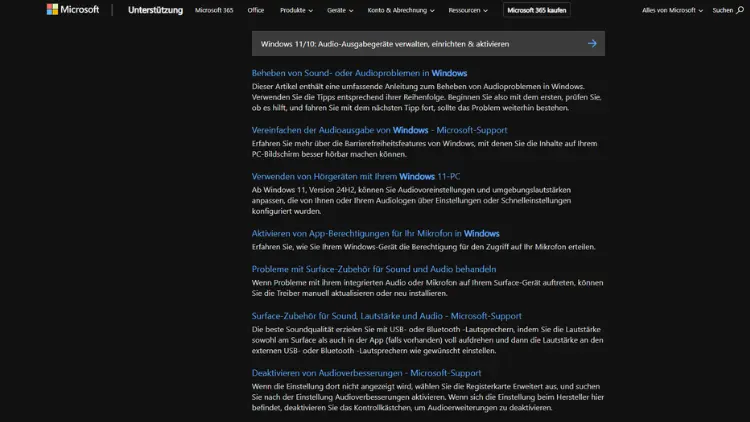
Task: Click text starting "Wenn die Einstellung dort nicht angezeigt"
Action: point(428,397)
